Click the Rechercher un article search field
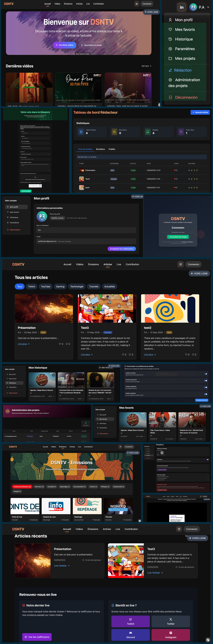The width and height of the screenshot is (213, 644). tap(141, 157)
